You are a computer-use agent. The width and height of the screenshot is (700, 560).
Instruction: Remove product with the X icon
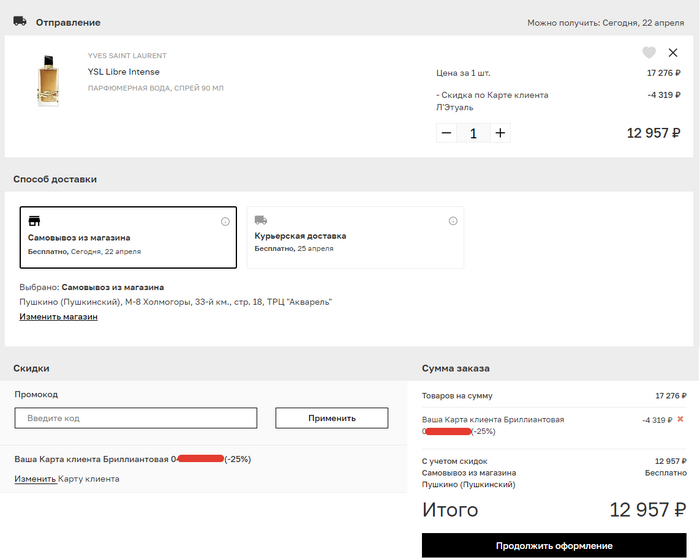pos(673,53)
